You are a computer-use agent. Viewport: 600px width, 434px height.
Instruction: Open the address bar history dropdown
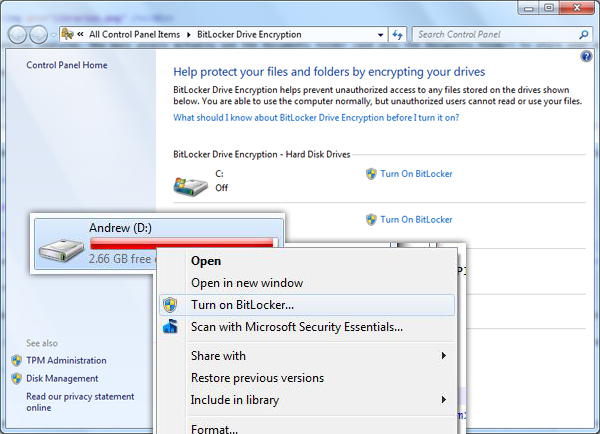tap(380, 35)
